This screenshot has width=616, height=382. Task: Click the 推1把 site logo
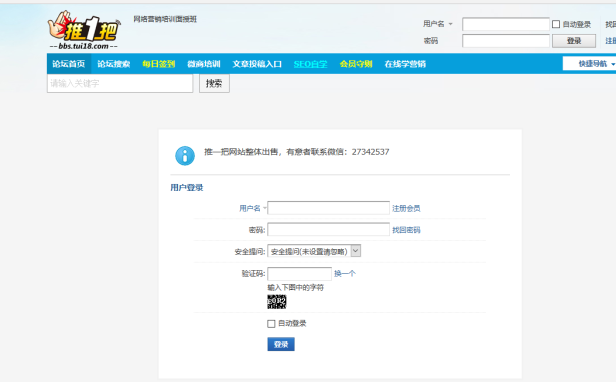click(84, 30)
